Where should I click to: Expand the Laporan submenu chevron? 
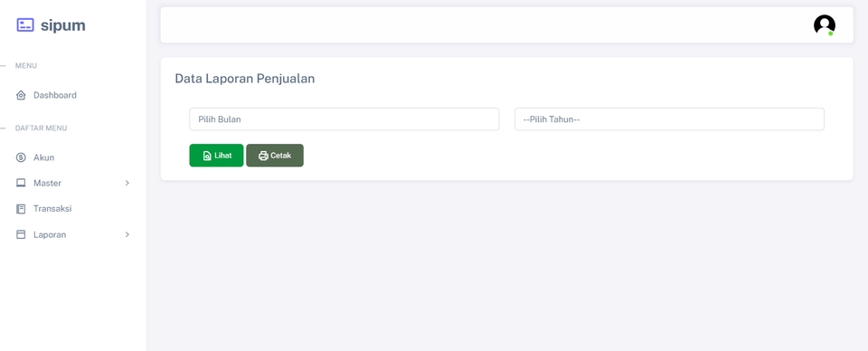(127, 234)
